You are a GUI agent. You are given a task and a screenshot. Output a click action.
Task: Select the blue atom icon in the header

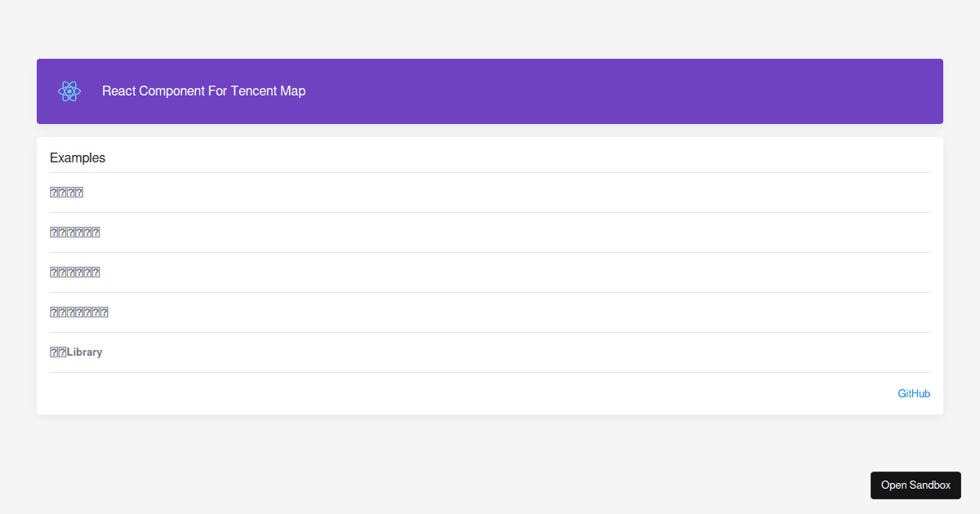tap(69, 91)
